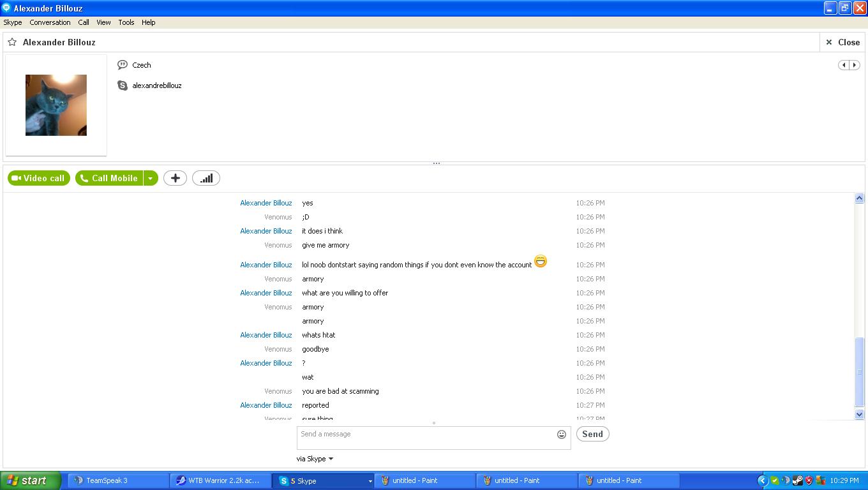
Task: Click the message 'you are bad at scamming'
Action: (x=340, y=391)
